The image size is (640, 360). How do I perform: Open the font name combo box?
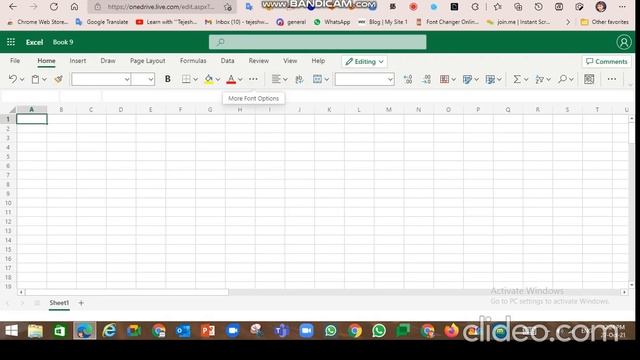pos(101,79)
